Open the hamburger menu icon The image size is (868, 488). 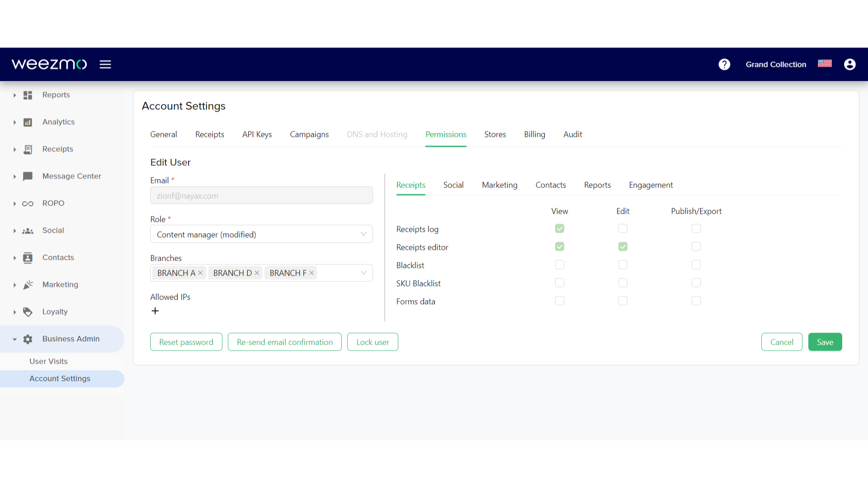point(105,64)
